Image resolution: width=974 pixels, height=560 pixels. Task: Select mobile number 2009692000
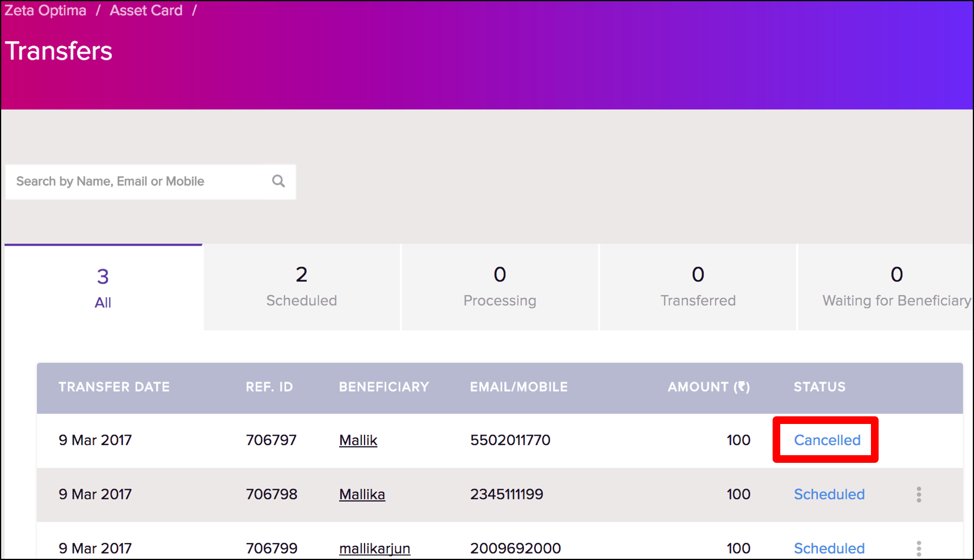click(x=515, y=549)
